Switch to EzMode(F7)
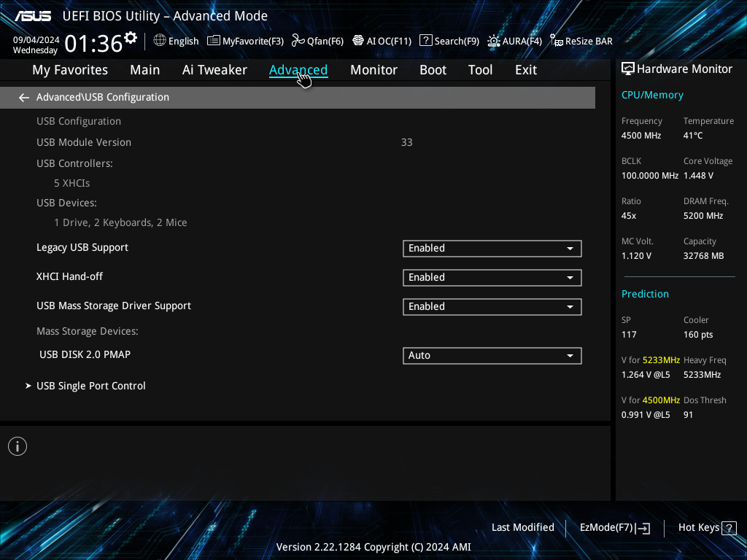The image size is (747, 560). [x=615, y=528]
